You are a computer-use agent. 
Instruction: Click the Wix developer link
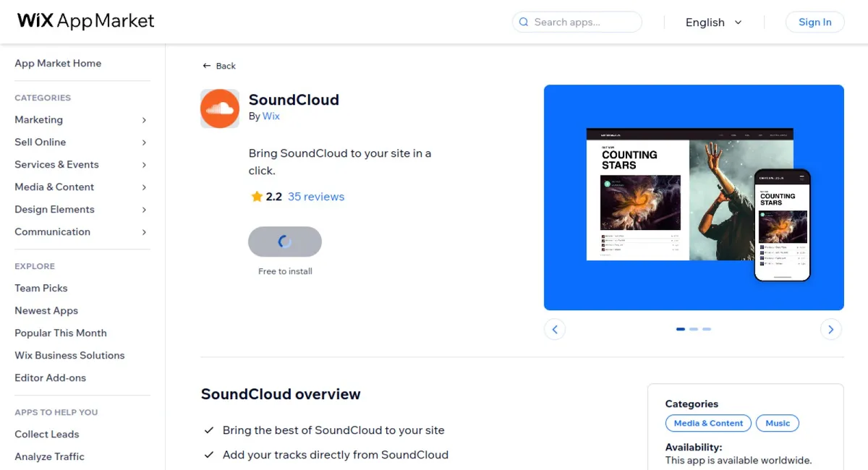pos(271,116)
